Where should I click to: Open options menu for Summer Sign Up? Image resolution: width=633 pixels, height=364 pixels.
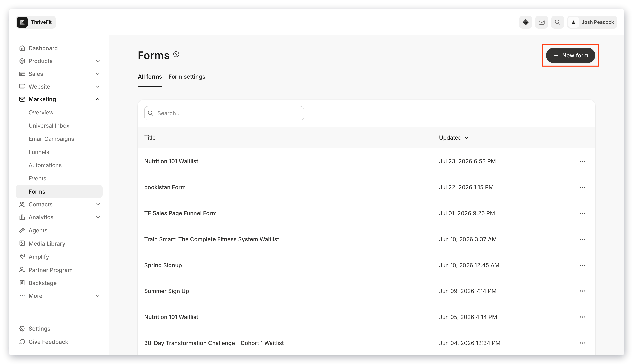point(582,291)
